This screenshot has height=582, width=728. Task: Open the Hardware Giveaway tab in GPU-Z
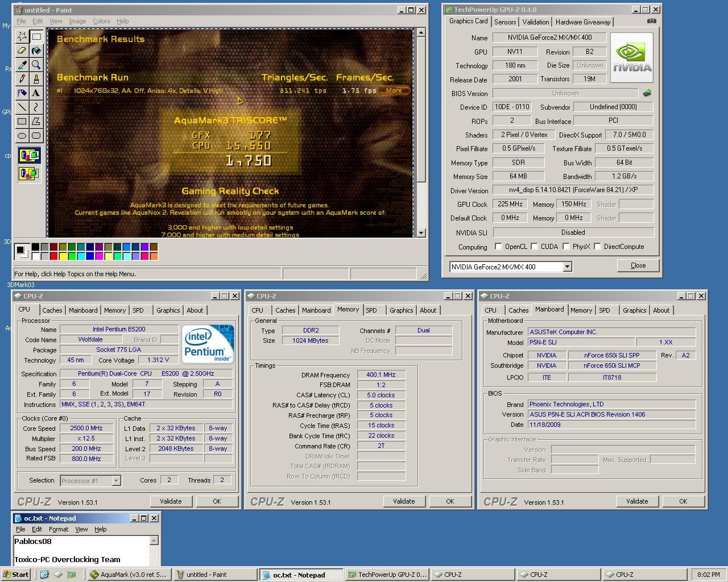click(583, 22)
